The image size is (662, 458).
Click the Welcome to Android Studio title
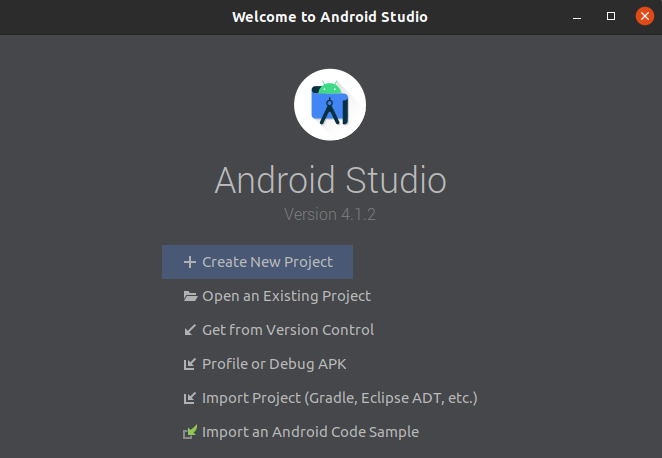click(x=330, y=17)
